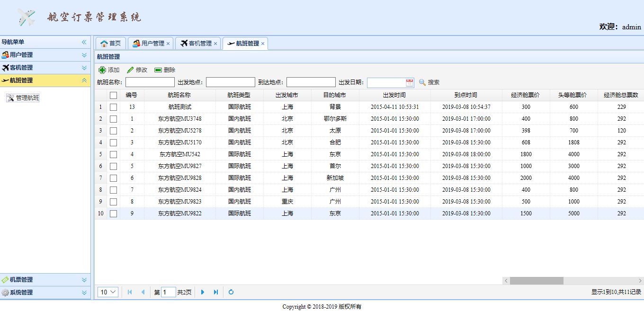Expand the 用户管理 accordion panel
This screenshot has width=644, height=311.
[84, 55]
